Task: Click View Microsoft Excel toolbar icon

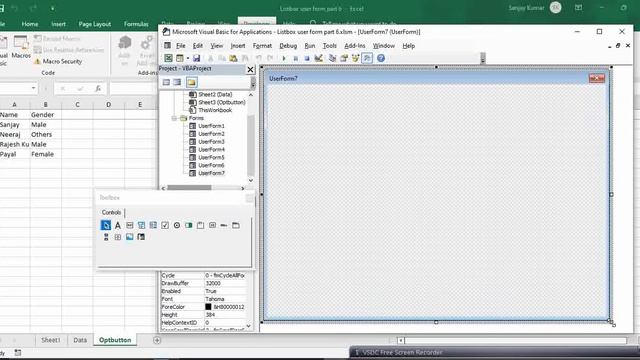Action: pyautogui.click(x=168, y=58)
